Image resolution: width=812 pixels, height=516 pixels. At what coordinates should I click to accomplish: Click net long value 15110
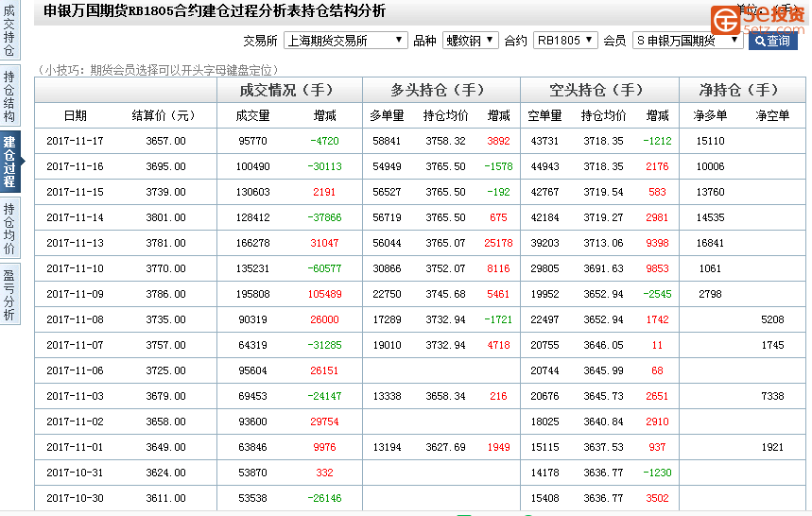710,141
